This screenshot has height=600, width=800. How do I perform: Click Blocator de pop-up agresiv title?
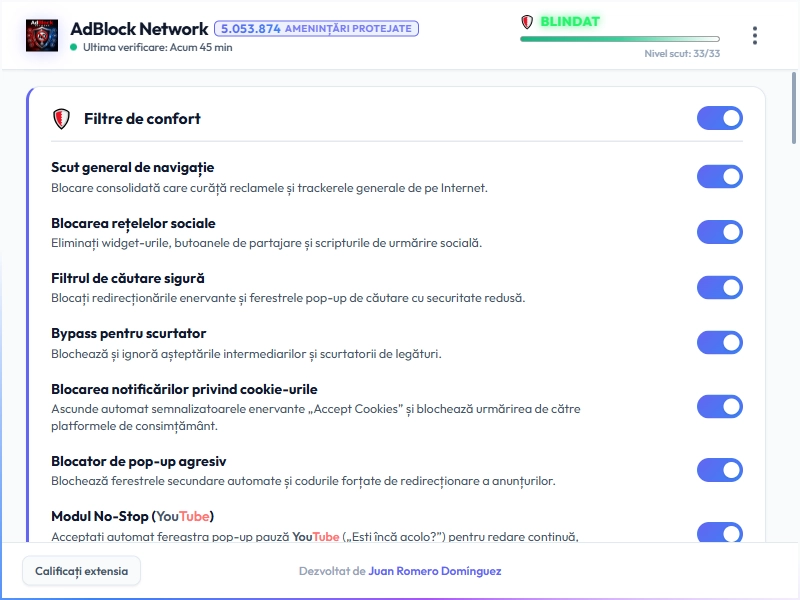(x=139, y=462)
